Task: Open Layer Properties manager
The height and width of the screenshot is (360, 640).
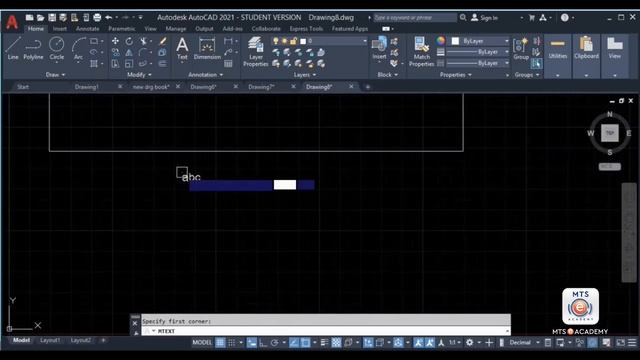Action: coord(256,51)
